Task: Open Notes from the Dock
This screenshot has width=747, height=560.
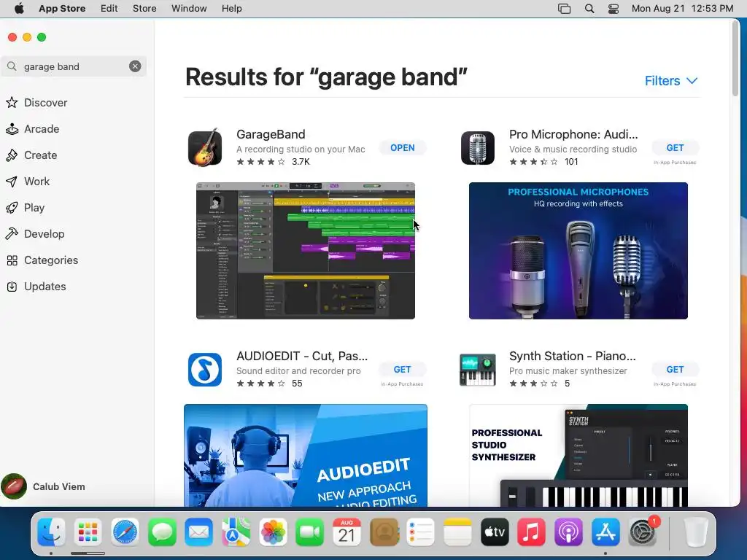Action: pyautogui.click(x=458, y=532)
